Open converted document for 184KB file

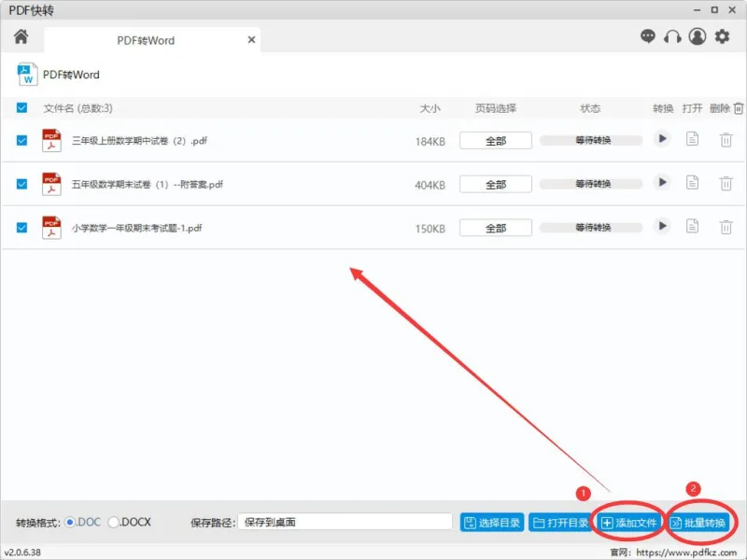692,139
